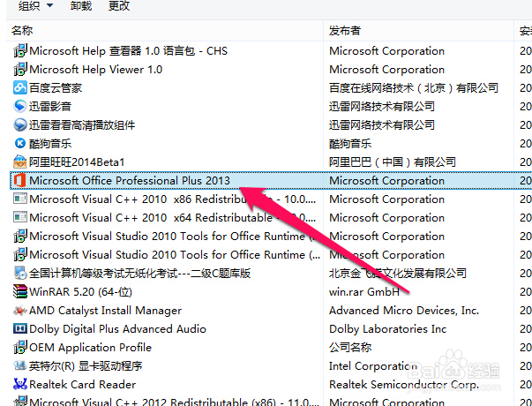Select Microsoft Office Professional Plus 2013

pos(130,181)
